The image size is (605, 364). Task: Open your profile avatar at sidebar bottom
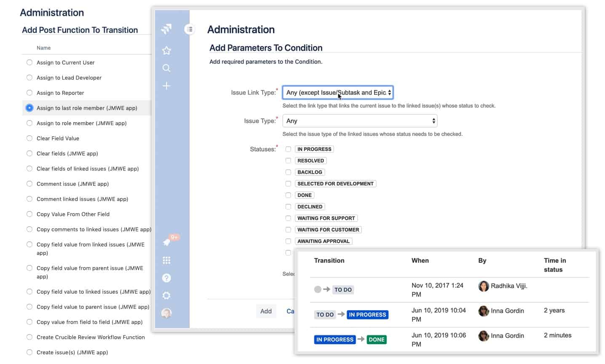166,313
